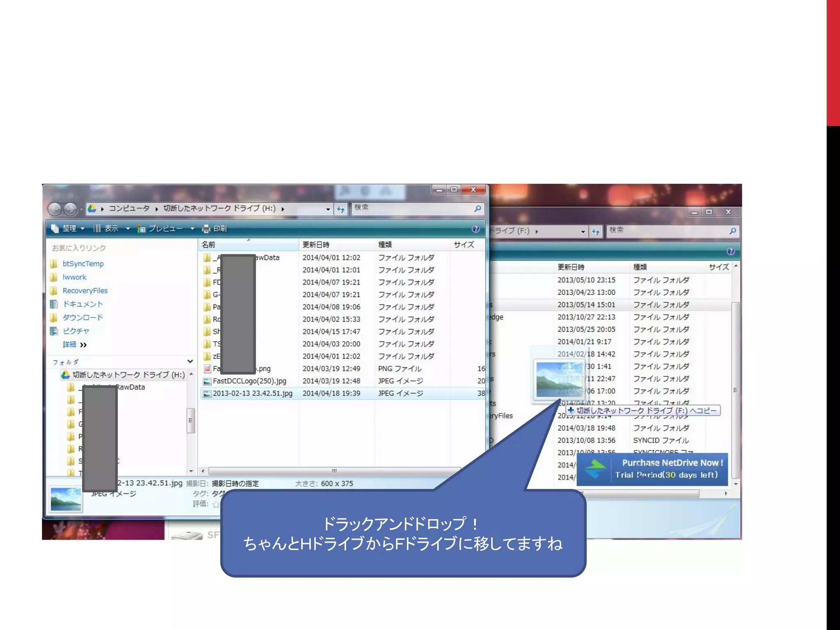Select FastDCCLogo(250).jpg file
840x630 pixels.
pyautogui.click(x=249, y=381)
